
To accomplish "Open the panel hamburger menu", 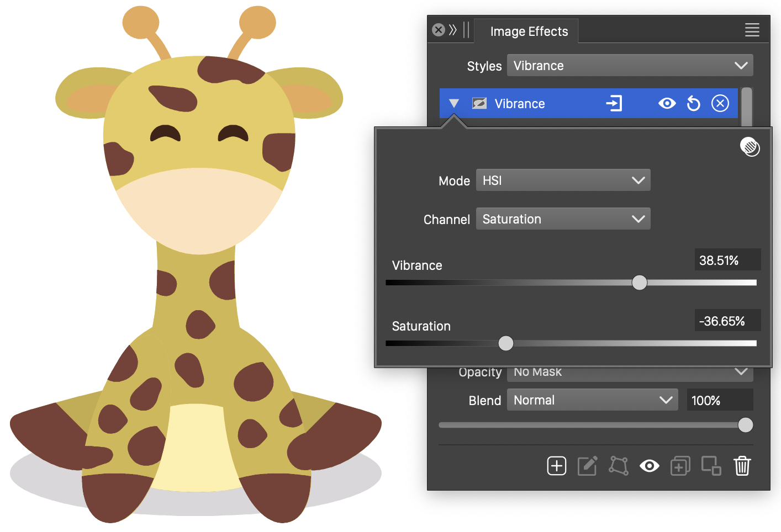I will coord(752,30).
